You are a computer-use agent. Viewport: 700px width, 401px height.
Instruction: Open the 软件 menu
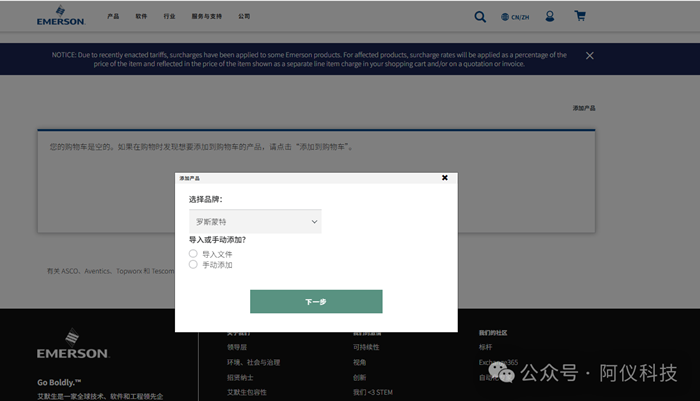click(x=141, y=17)
